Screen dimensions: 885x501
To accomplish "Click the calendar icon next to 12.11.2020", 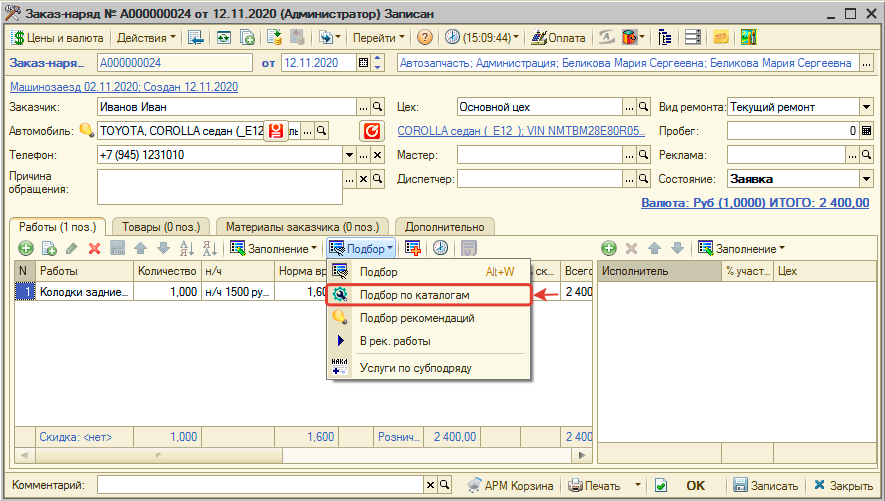I will coord(363,63).
